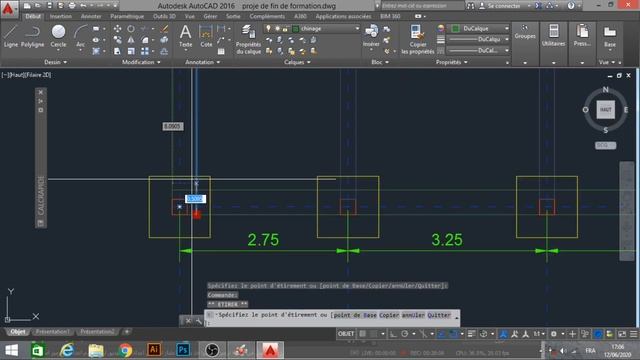640x360 pixels.
Task: Select the Cercle tool
Action: click(58, 36)
